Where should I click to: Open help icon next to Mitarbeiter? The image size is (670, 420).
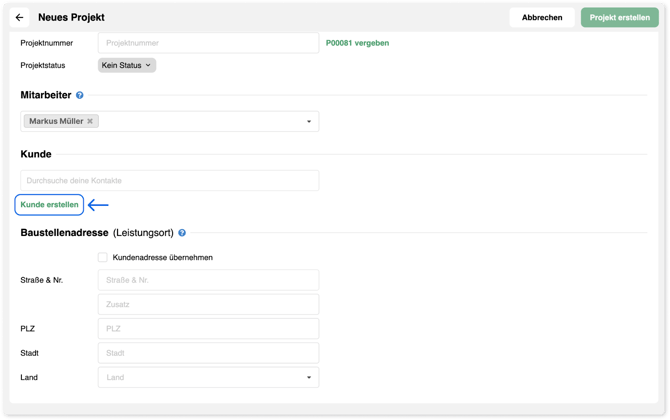pyautogui.click(x=79, y=95)
